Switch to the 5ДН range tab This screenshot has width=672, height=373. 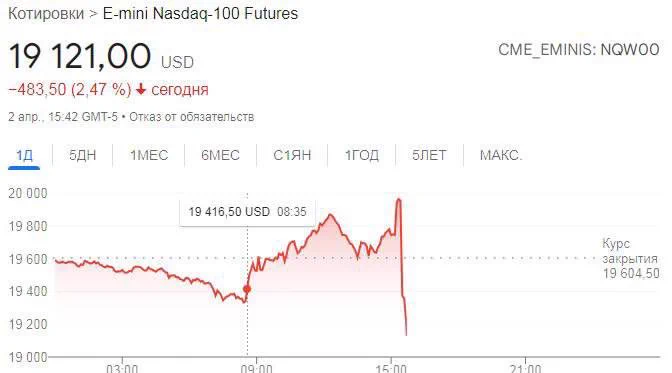pos(83,155)
